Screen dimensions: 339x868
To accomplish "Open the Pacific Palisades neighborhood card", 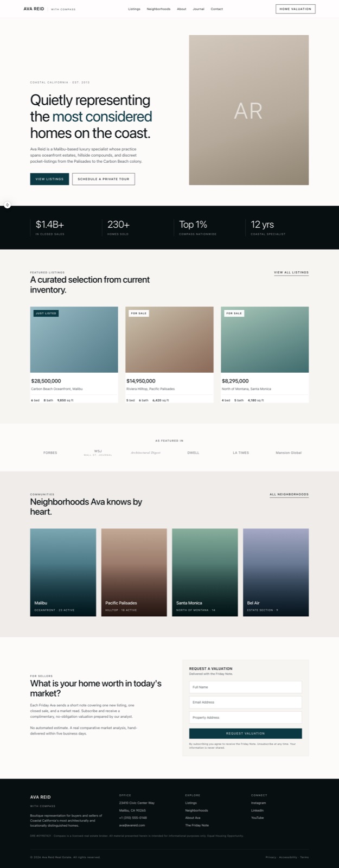I will click(134, 572).
